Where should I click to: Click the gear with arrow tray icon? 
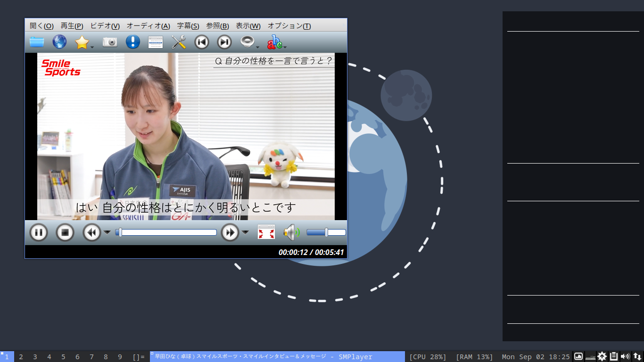click(x=602, y=356)
